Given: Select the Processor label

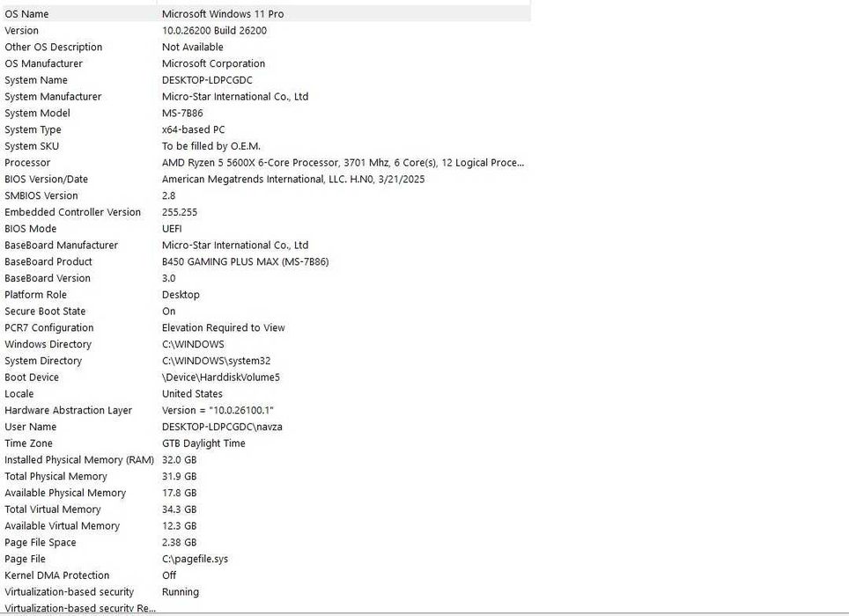Looking at the screenshot, I should [27, 162].
